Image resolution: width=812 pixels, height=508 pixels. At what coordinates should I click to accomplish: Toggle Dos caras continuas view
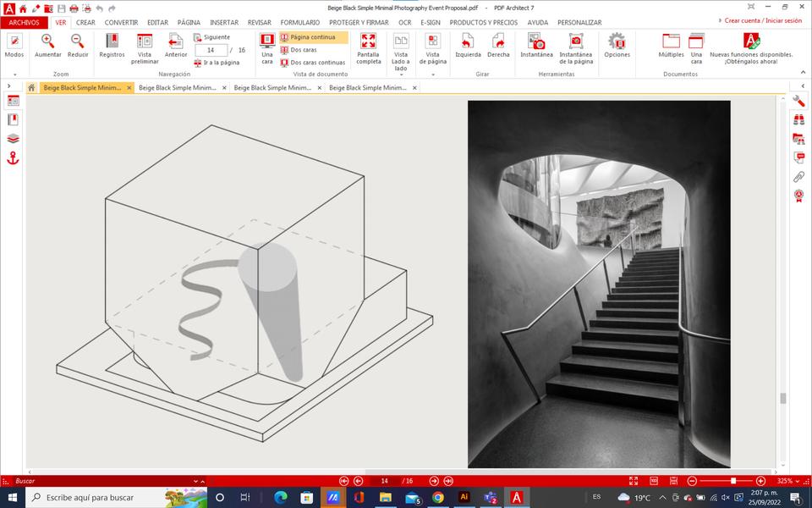(313, 63)
